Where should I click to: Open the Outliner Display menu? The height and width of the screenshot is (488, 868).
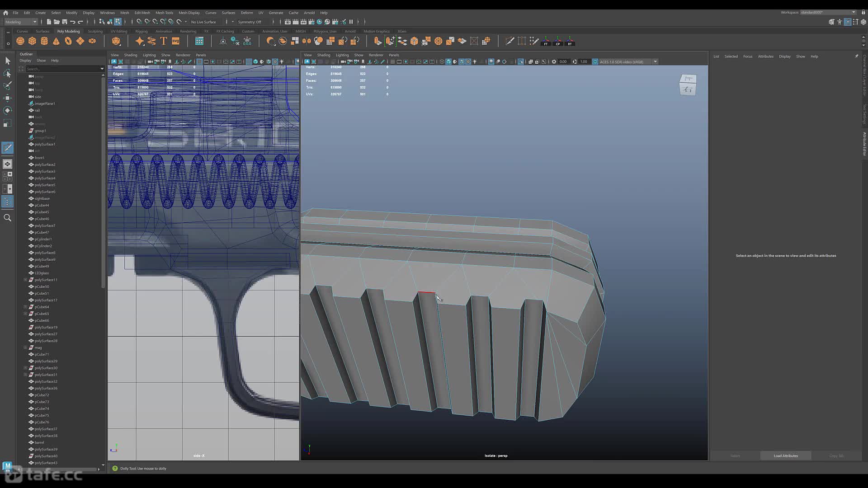click(25, 61)
